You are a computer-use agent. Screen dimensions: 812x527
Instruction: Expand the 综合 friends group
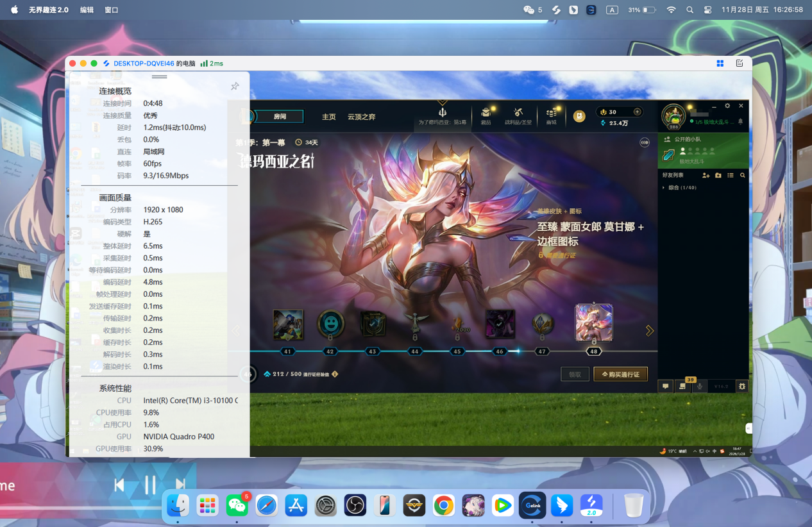(x=664, y=188)
